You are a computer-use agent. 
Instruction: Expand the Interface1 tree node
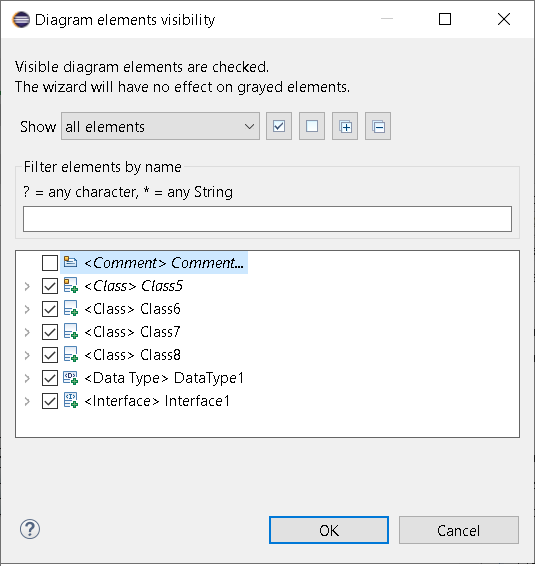click(27, 401)
